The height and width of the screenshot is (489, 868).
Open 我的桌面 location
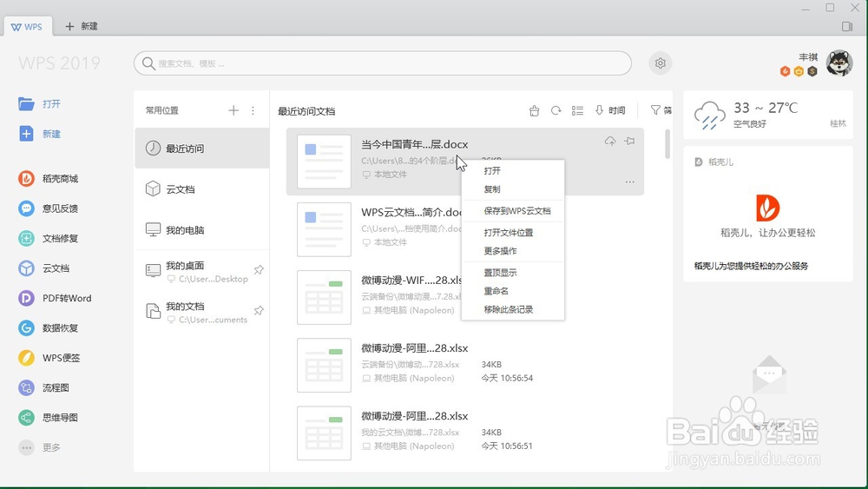point(202,271)
